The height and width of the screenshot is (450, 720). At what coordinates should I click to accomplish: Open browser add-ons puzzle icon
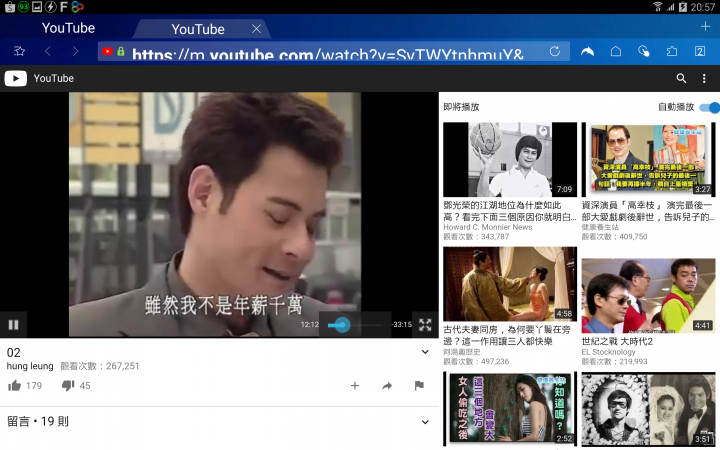(x=672, y=51)
